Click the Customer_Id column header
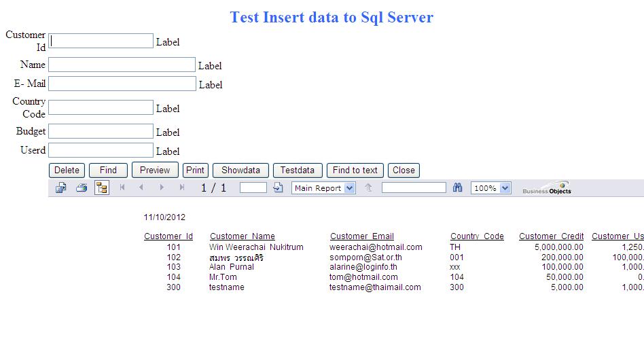 pyautogui.click(x=168, y=236)
